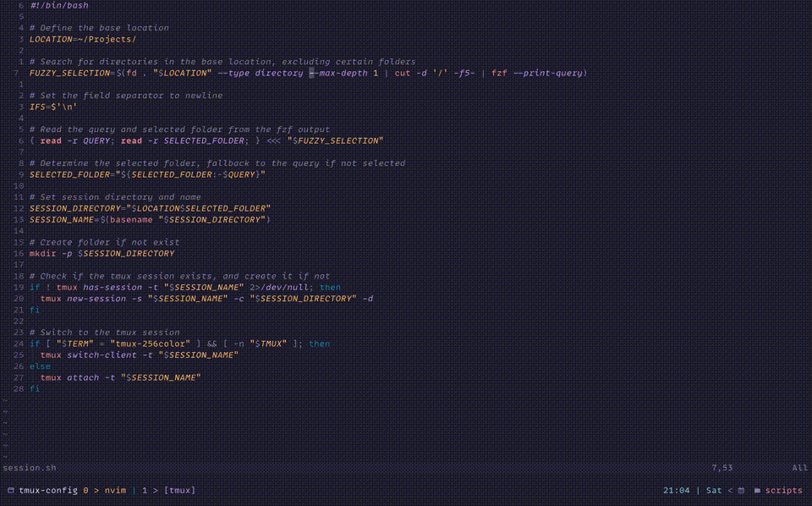Click the Sat day indicator
The width and height of the screenshot is (812, 506).
click(714, 490)
